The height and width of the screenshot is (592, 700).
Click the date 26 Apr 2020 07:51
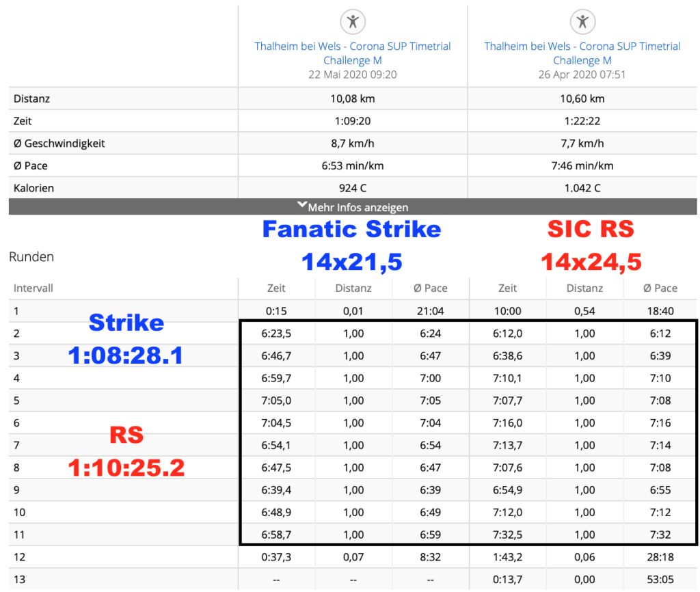[x=582, y=75]
